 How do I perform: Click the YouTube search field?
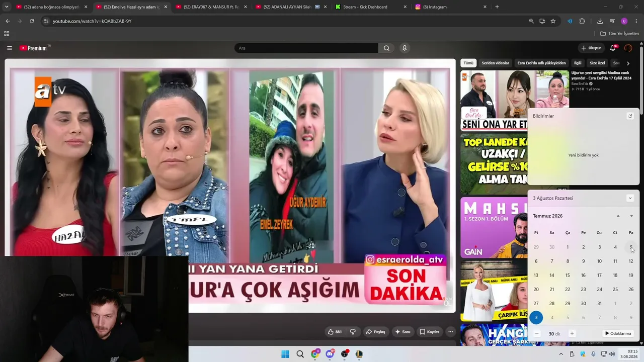click(306, 48)
